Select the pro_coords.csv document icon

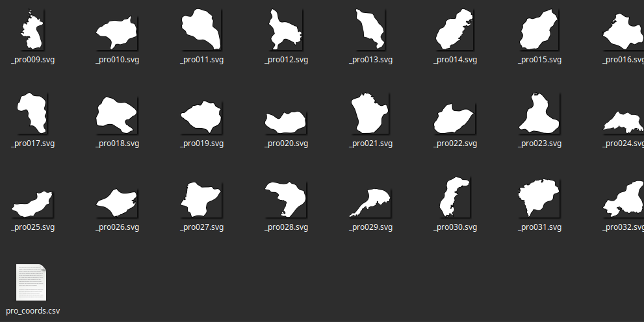coord(31,282)
